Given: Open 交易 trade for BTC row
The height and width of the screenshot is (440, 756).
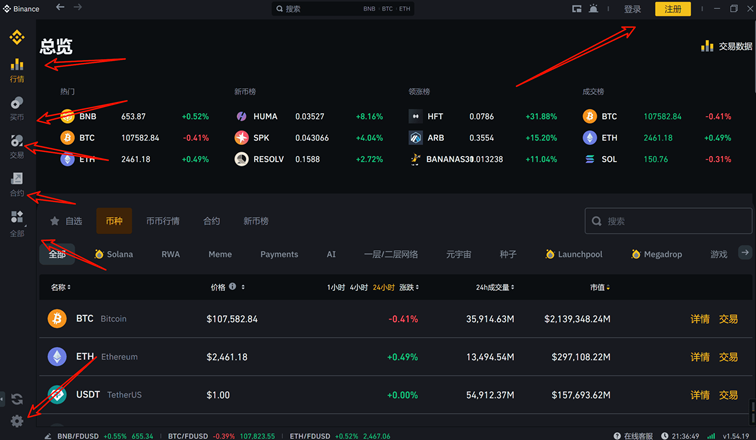Looking at the screenshot, I should point(728,319).
